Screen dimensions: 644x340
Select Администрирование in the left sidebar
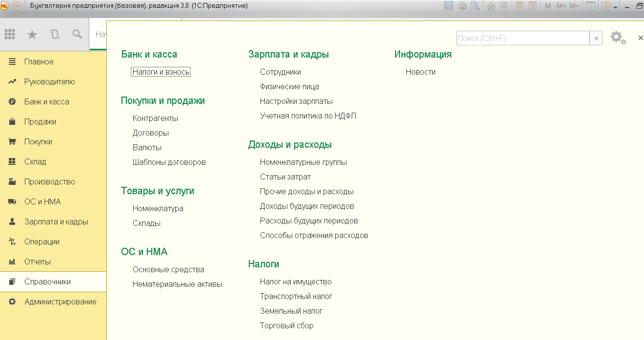60,301
